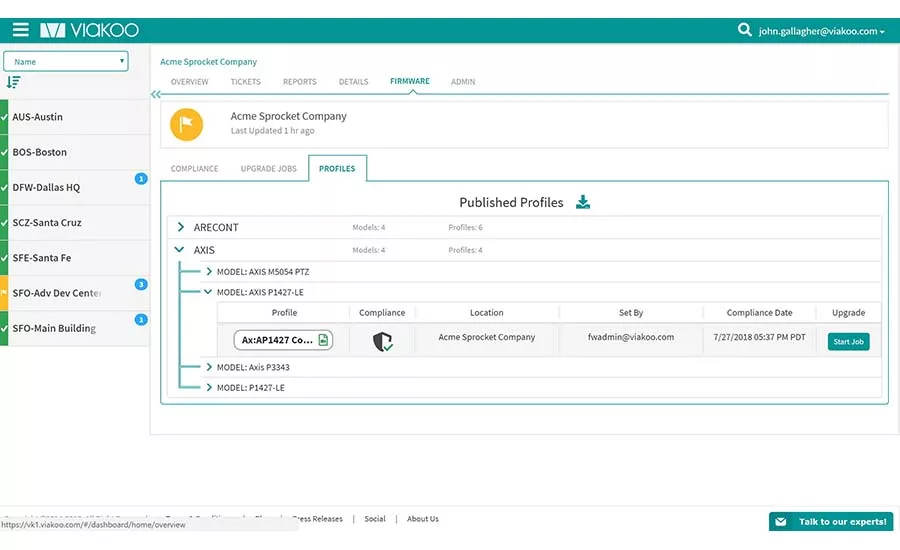
Task: Click Acme Sprocket Company breadcrumb link
Action: (x=208, y=61)
